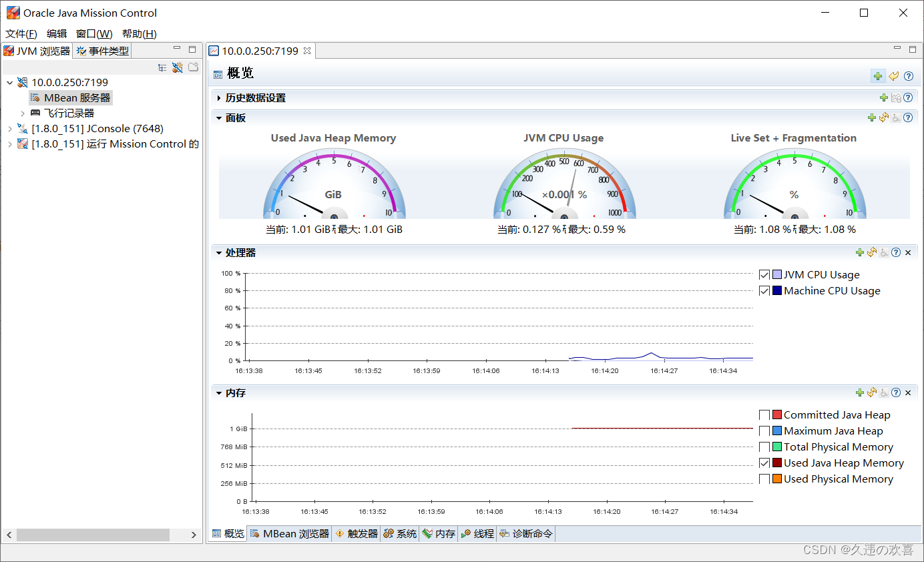Add an attribute to the 处理器 chart
The width and height of the screenshot is (924, 562).
tap(860, 252)
